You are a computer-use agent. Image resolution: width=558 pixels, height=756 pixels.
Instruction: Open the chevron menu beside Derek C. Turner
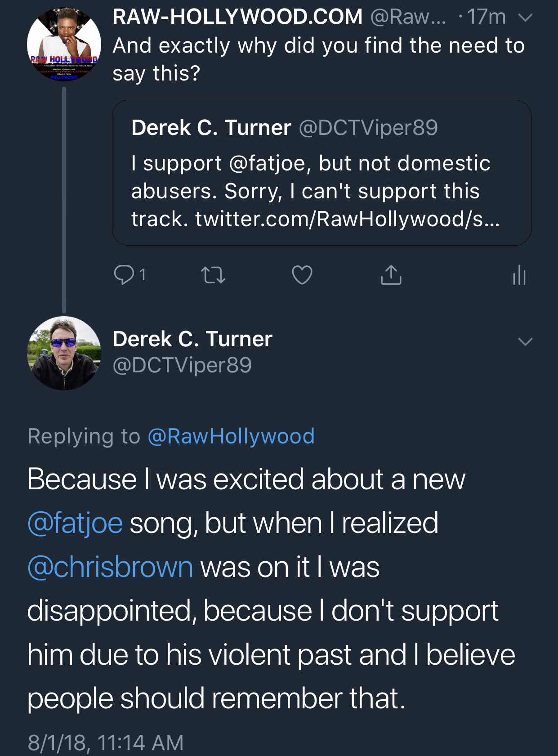pos(525,341)
